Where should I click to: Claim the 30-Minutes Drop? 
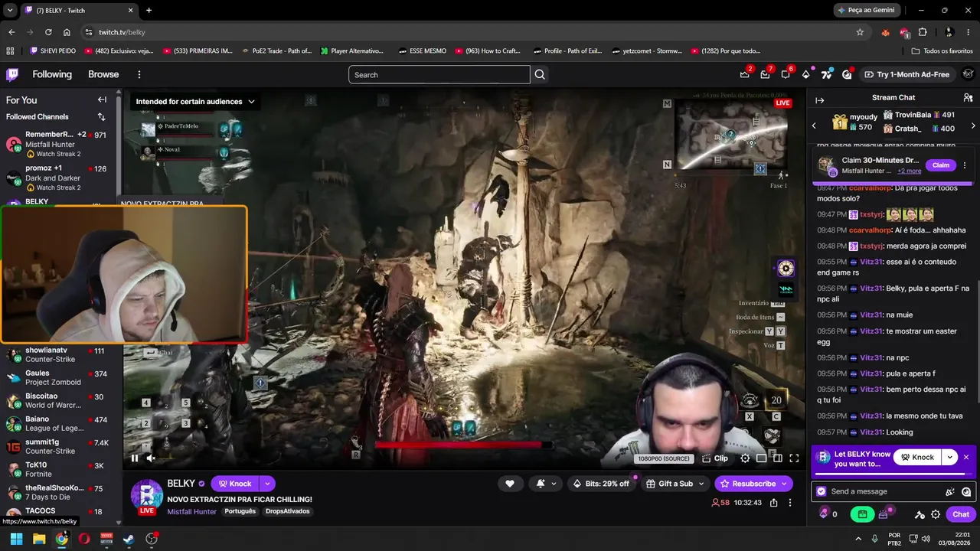click(x=941, y=165)
